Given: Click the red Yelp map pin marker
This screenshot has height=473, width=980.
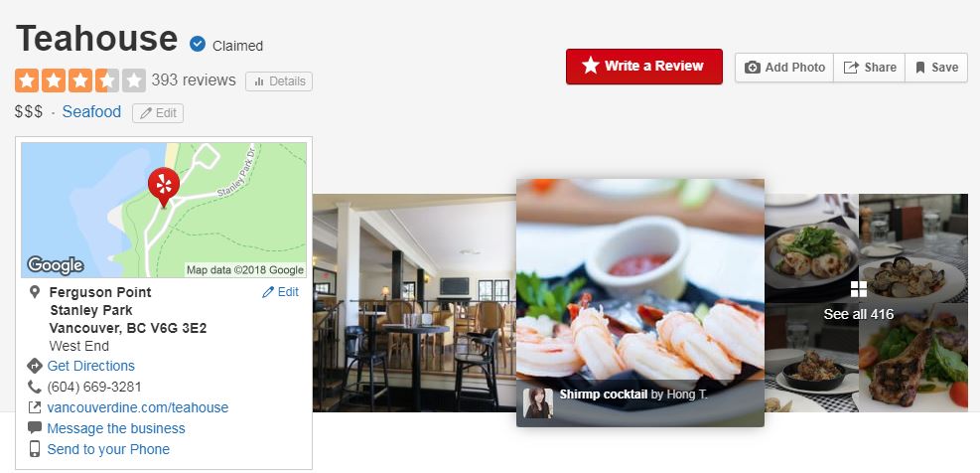Looking at the screenshot, I should pos(164,187).
